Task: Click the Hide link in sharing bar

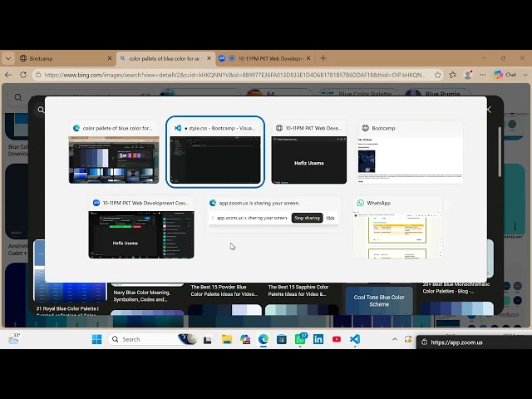Action: pos(331,218)
